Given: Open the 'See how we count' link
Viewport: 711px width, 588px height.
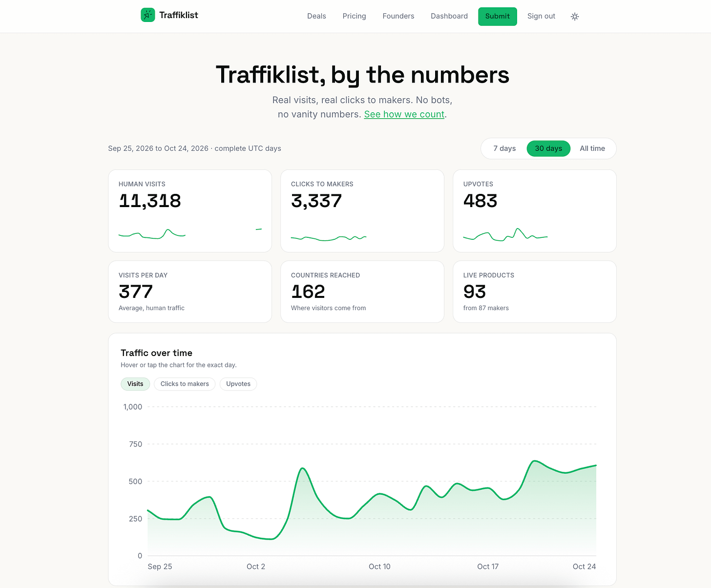Looking at the screenshot, I should 404,114.
